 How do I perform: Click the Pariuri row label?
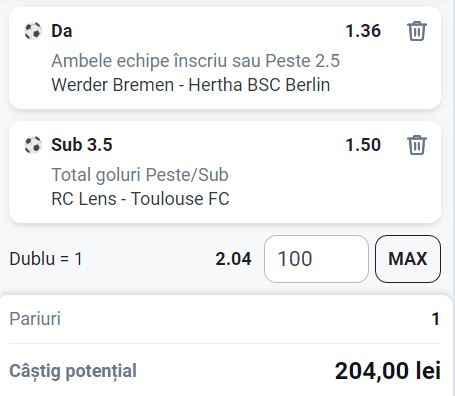pyautogui.click(x=35, y=319)
